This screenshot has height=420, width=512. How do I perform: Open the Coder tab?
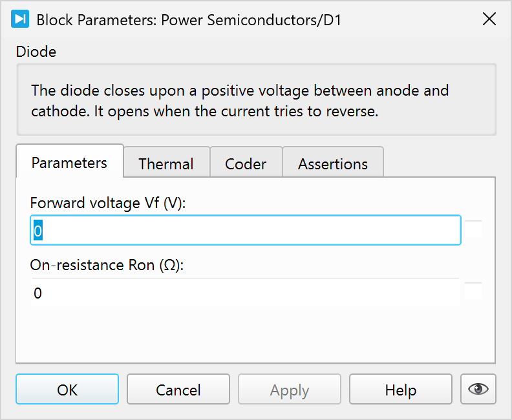tap(246, 164)
